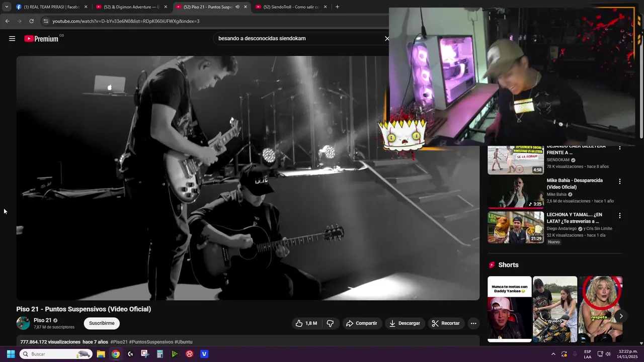Reload the YouTube page

point(31,21)
